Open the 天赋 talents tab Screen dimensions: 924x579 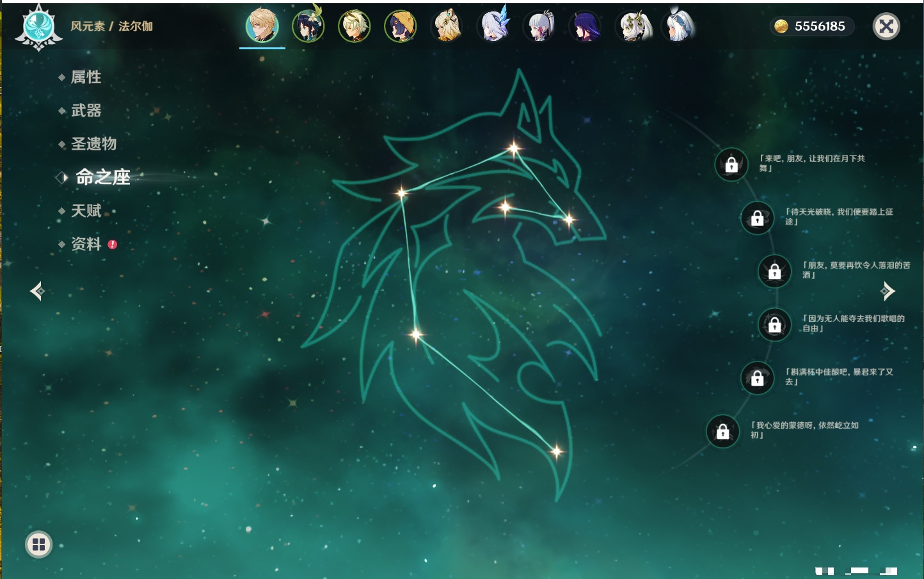tap(86, 210)
